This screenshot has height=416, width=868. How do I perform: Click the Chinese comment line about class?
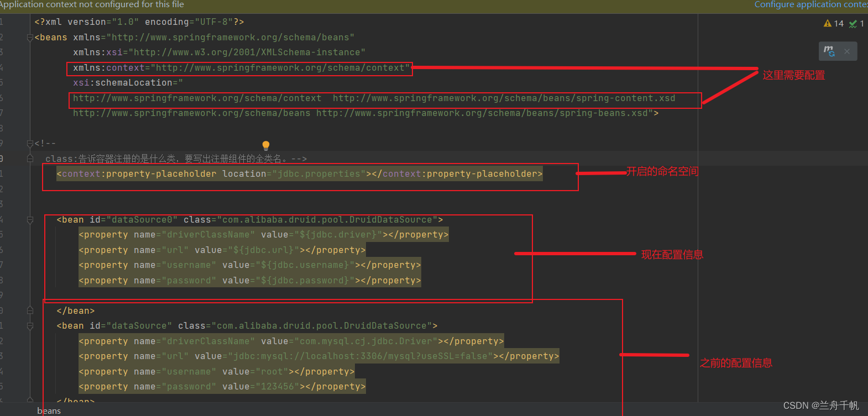pos(176,159)
